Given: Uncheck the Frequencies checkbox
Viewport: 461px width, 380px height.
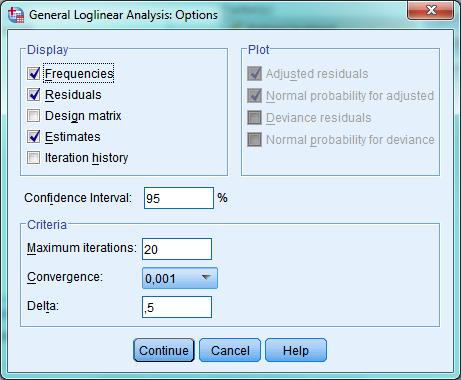Looking at the screenshot, I should 34,74.
